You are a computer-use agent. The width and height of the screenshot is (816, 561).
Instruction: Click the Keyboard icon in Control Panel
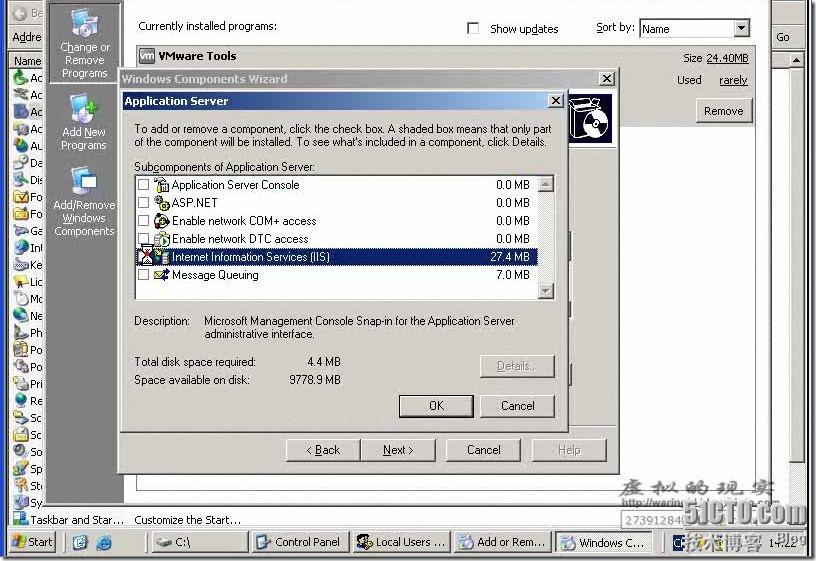point(21,264)
